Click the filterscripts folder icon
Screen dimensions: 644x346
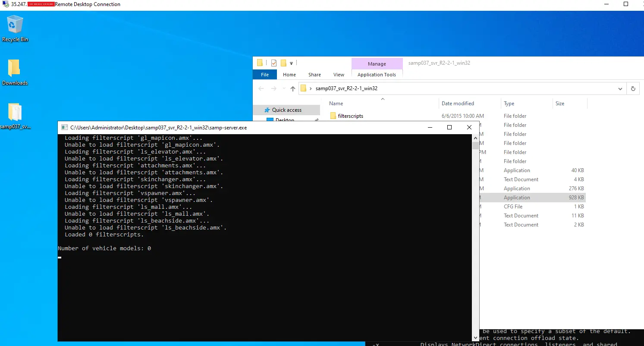click(333, 116)
